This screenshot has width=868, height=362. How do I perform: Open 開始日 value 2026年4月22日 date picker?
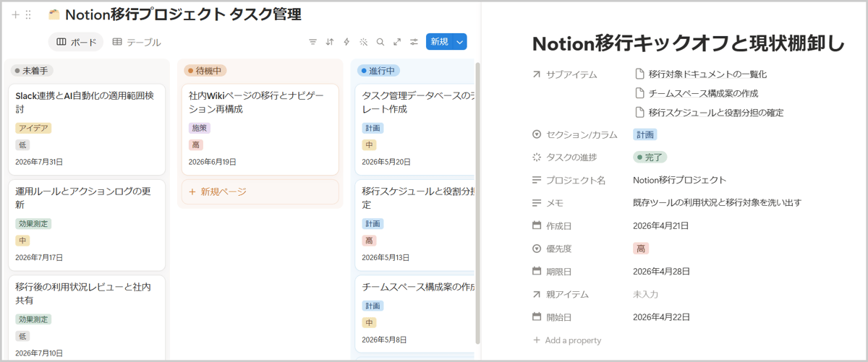coord(661,316)
